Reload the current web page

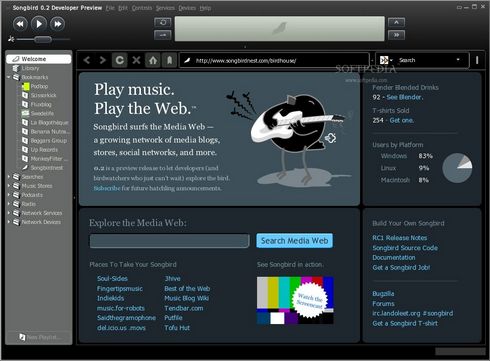119,60
